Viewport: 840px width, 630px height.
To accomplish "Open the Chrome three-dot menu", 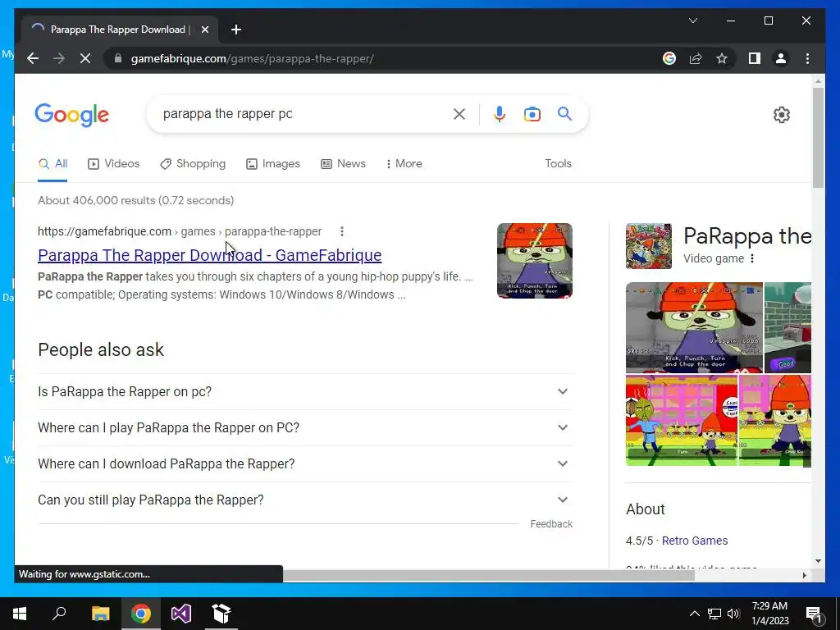I will tap(807, 58).
